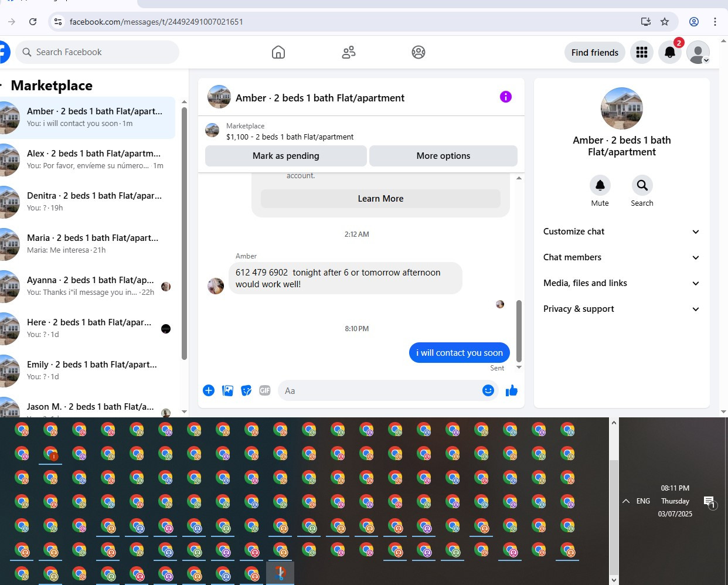Attach a file with the photo icon
Image resolution: width=728 pixels, height=585 pixels.
[x=228, y=390]
